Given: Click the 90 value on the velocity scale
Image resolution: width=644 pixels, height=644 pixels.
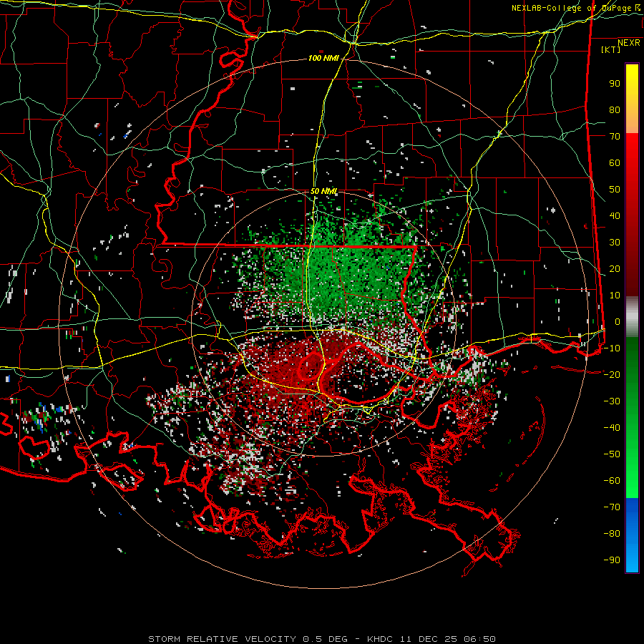Looking at the screenshot, I should [615, 84].
